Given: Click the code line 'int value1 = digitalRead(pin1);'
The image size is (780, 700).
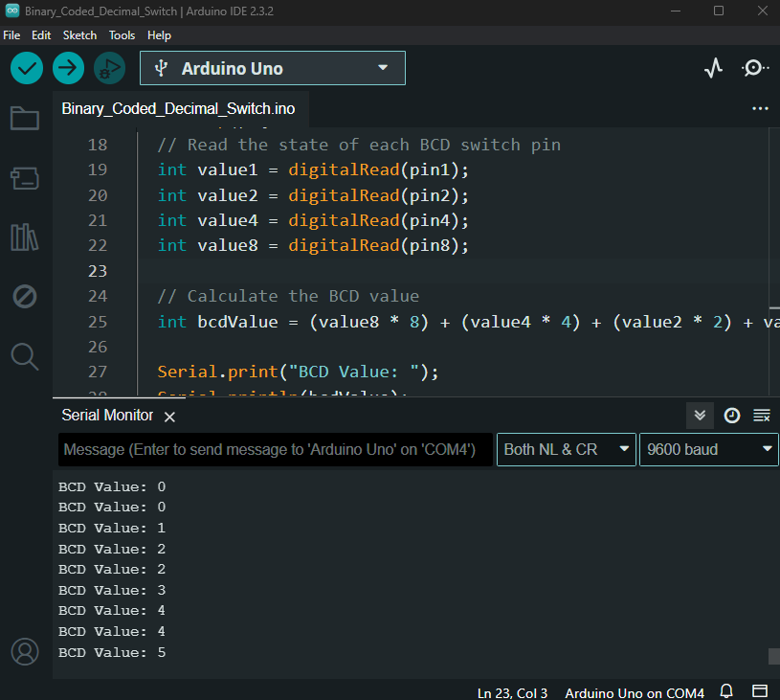Looking at the screenshot, I should [313, 169].
